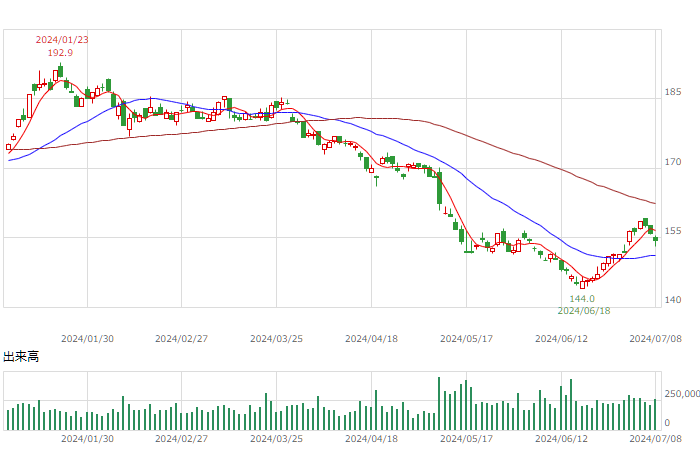Click 2024/06/12 date under volume chart
Screen dimensions: 700x453
561,439
